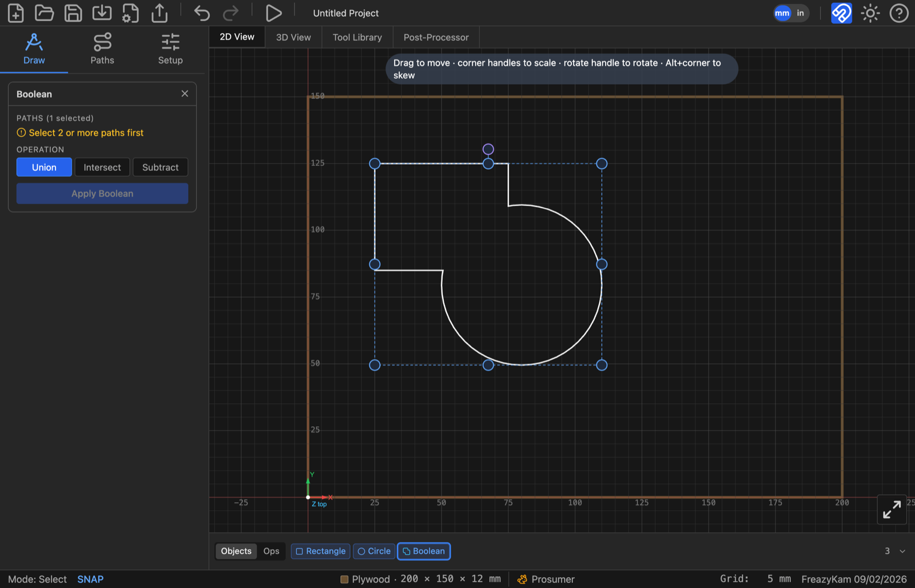
Task: Redo the undone action
Action: click(230, 13)
